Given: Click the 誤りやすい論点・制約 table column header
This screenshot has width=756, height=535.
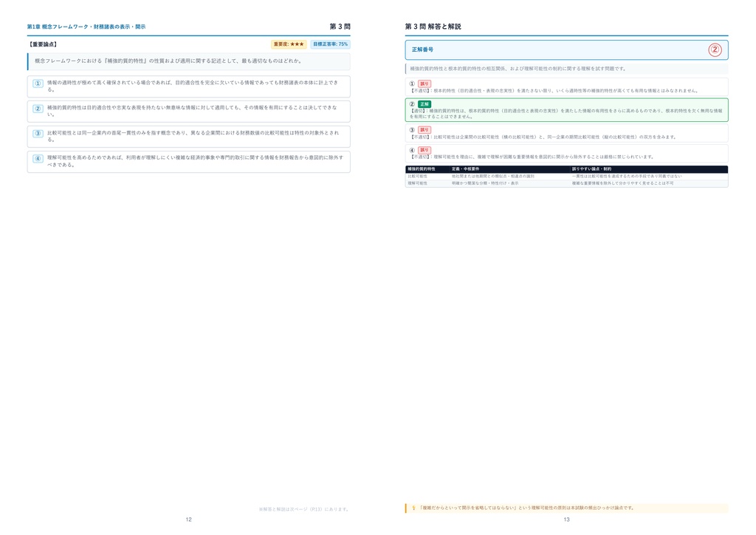Looking at the screenshot, I should [x=591, y=169].
